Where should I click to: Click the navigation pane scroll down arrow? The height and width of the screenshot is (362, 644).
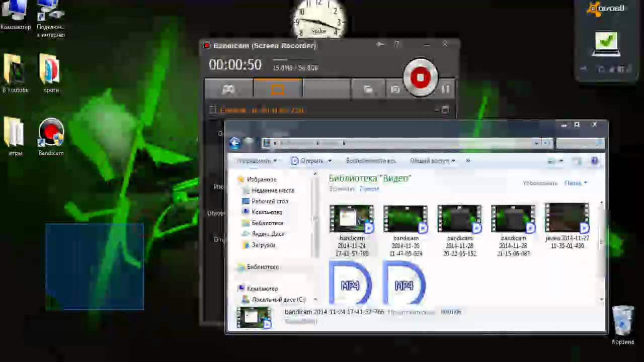pos(315,300)
